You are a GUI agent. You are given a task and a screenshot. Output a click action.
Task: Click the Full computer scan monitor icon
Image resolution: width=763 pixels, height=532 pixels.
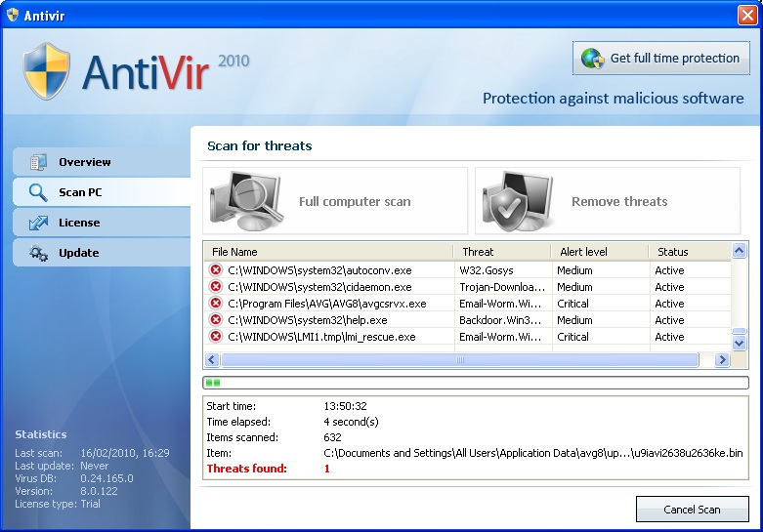coord(246,201)
